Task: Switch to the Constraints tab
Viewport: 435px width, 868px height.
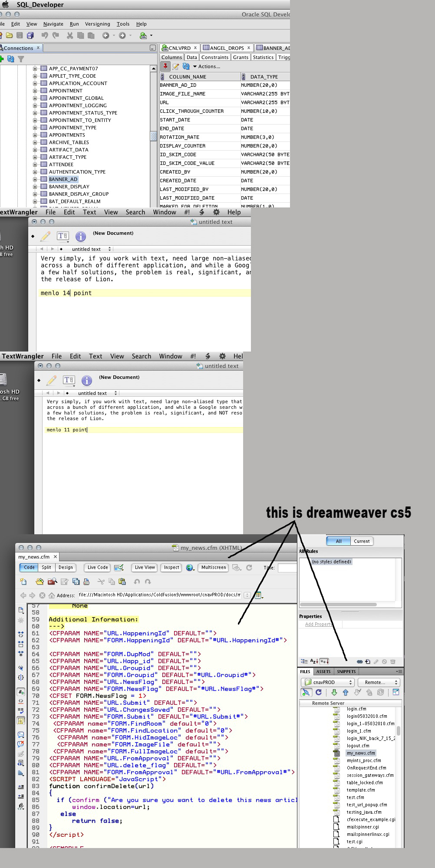Action: 214,57
